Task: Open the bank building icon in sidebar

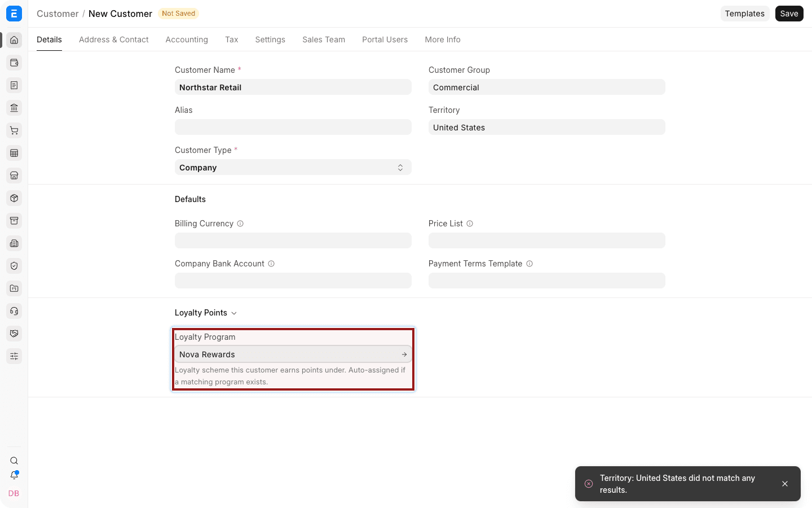Action: 14,108
